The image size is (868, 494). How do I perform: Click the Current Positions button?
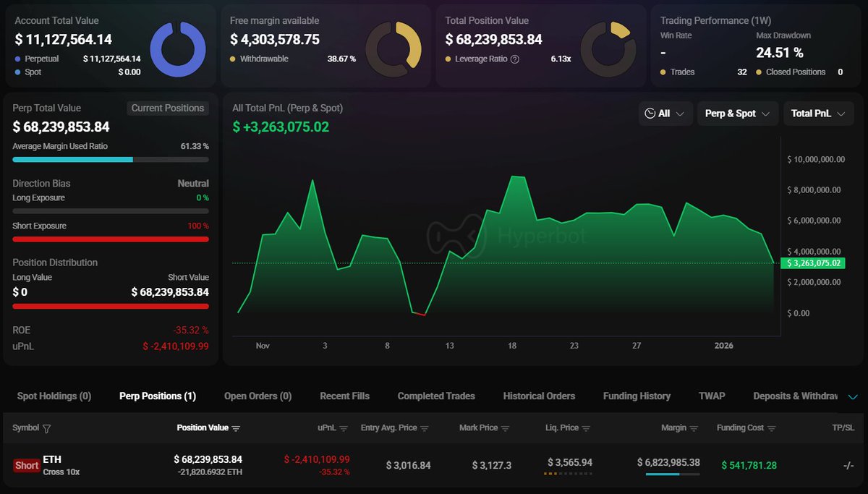[168, 108]
